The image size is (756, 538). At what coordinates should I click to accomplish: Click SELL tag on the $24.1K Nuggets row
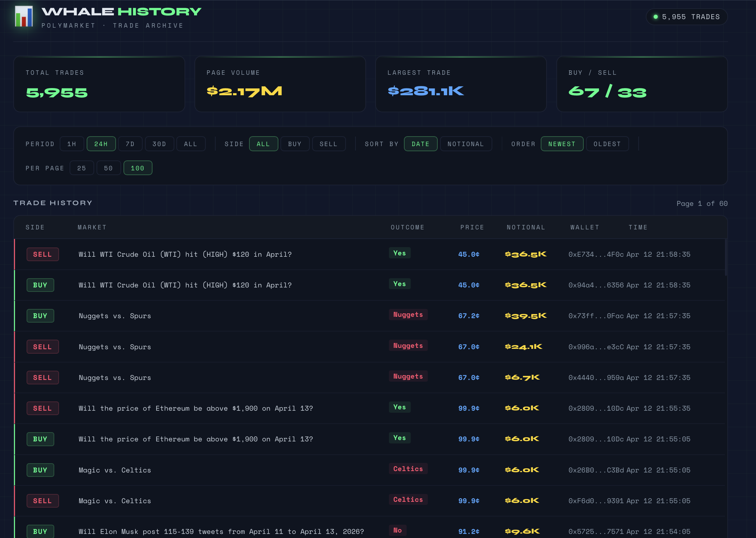coord(43,347)
